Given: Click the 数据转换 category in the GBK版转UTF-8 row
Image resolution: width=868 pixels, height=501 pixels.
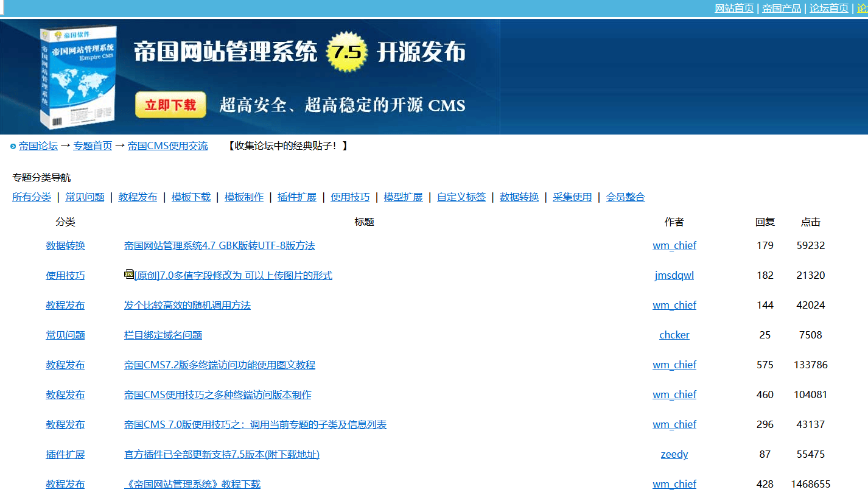Looking at the screenshot, I should (x=65, y=246).
